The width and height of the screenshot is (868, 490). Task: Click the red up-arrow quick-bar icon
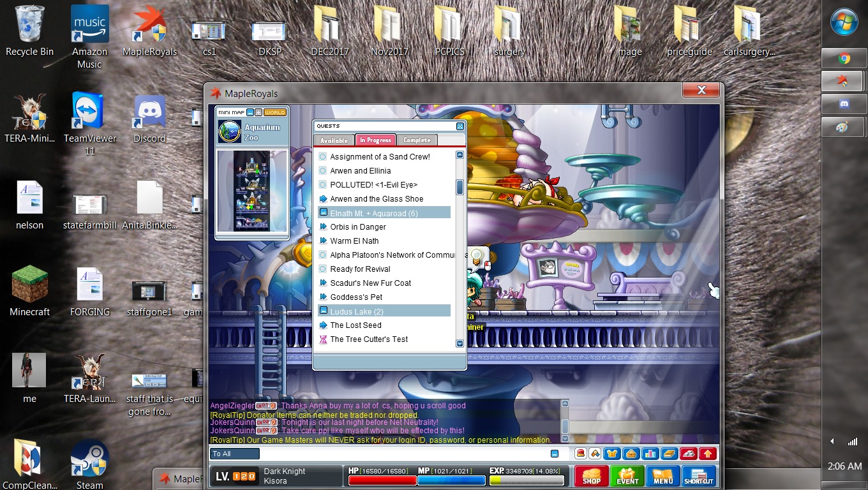pyautogui.click(x=707, y=454)
